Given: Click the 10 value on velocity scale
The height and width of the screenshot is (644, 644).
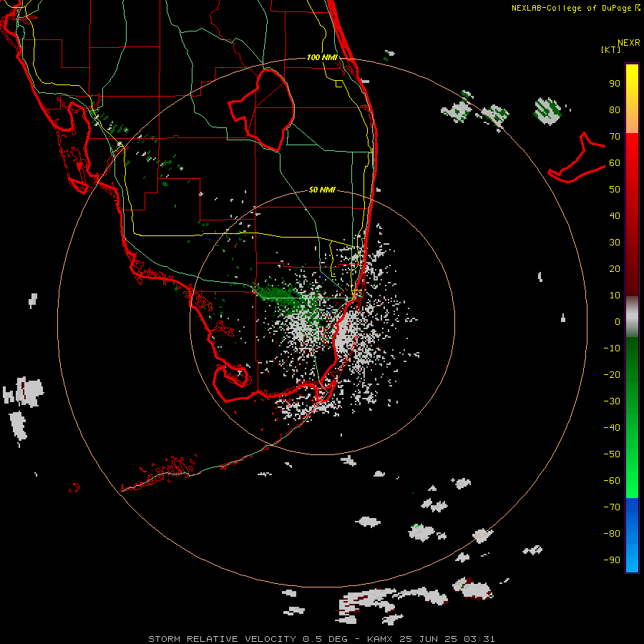Looking at the screenshot, I should [615, 296].
